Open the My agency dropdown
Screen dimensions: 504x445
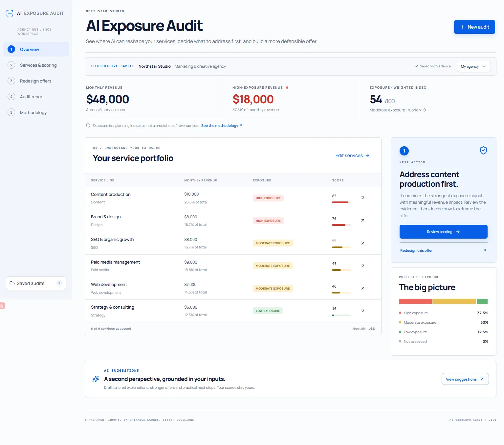[473, 66]
